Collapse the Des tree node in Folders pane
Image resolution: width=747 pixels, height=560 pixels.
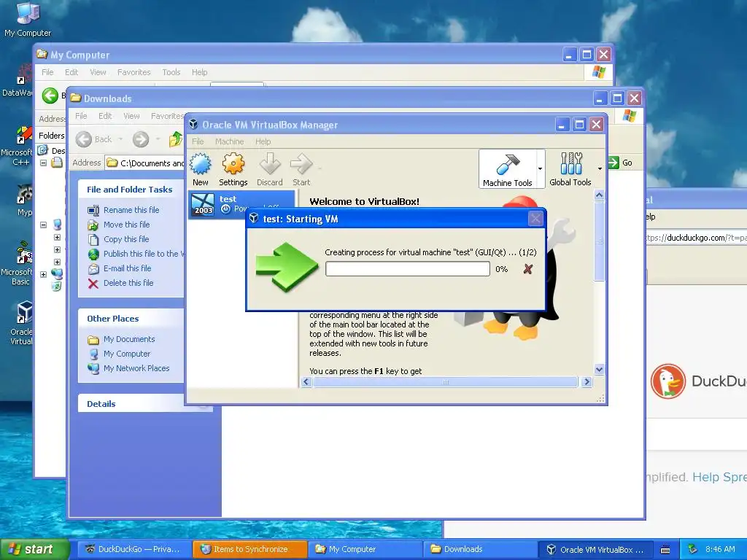click(43, 163)
